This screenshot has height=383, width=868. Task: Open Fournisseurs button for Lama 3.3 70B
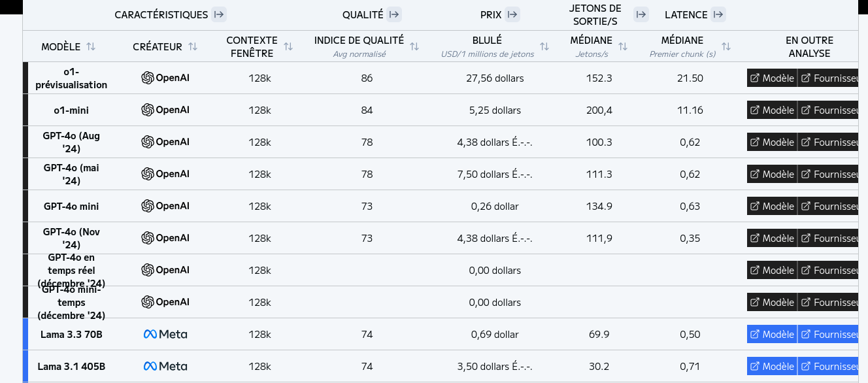coord(829,334)
